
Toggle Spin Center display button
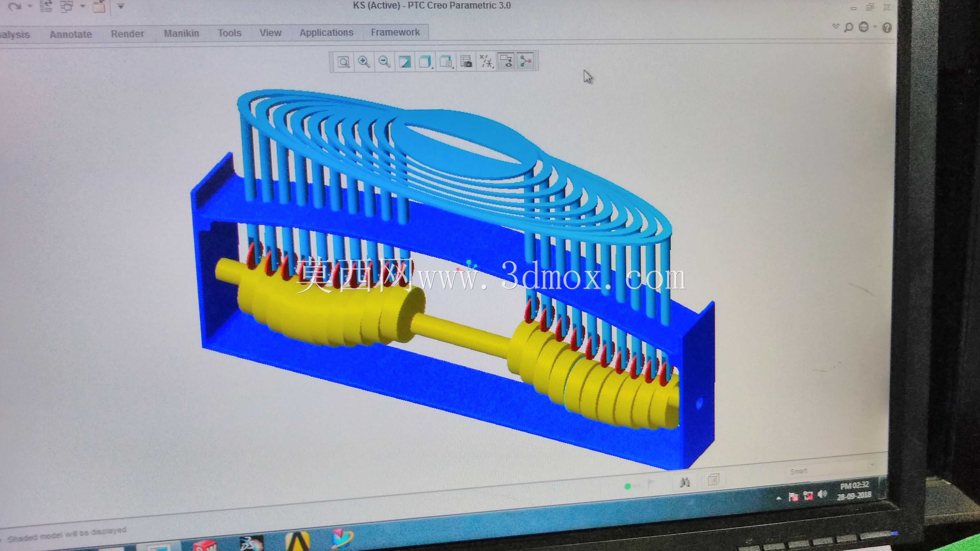526,61
